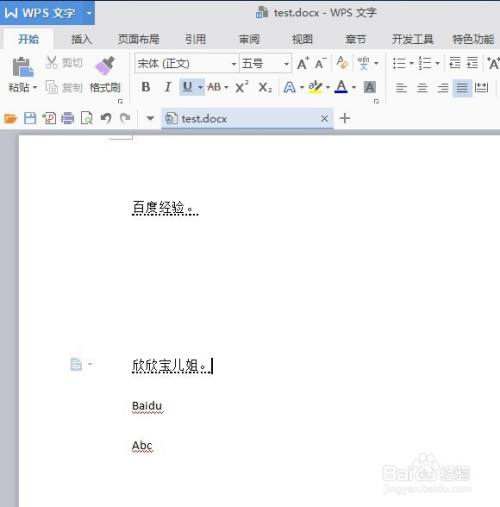Open Paste options dropdown arrow

point(34,88)
